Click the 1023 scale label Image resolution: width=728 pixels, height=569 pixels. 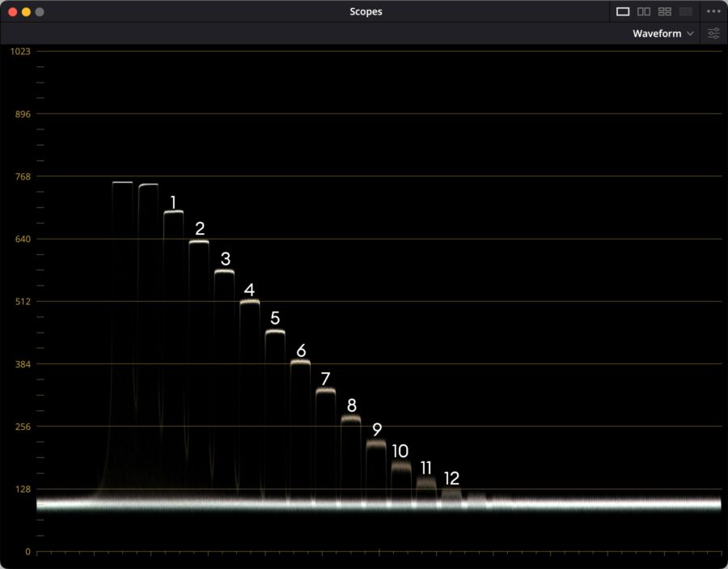click(20, 51)
